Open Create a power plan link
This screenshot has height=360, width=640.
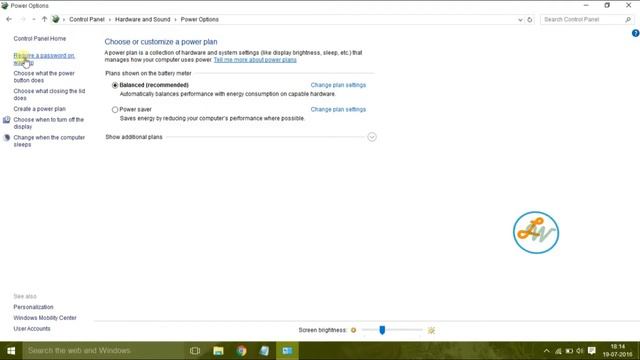coord(40,109)
